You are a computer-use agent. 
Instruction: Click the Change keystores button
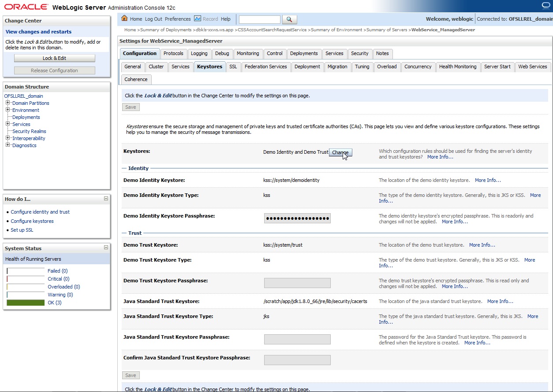pos(340,152)
